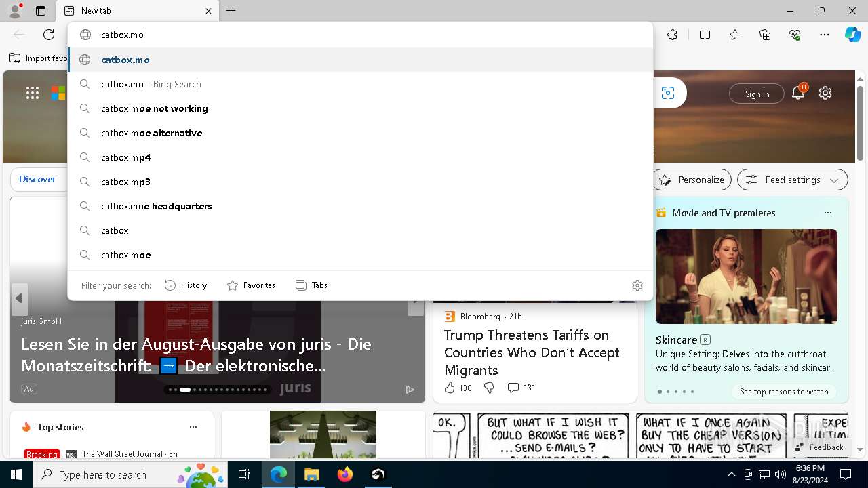Choose 'catbox moe alternative' suggestion
Image resolution: width=868 pixels, height=488 pixels.
pyautogui.click(x=361, y=133)
